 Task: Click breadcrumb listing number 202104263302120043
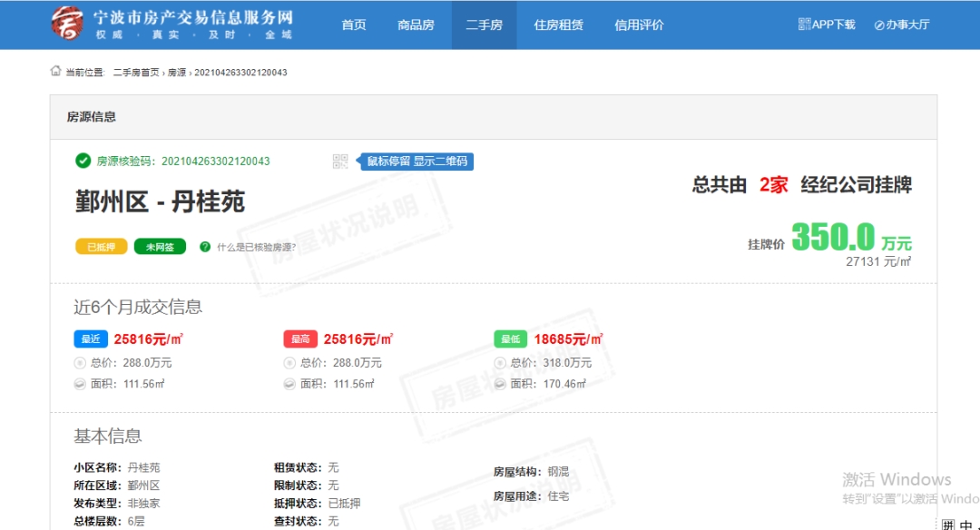(240, 73)
